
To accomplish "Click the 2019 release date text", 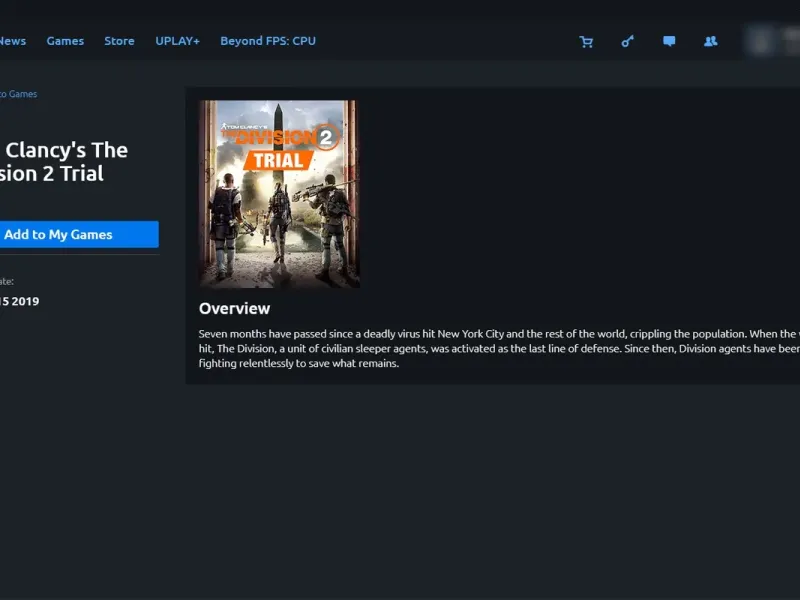I will point(19,301).
